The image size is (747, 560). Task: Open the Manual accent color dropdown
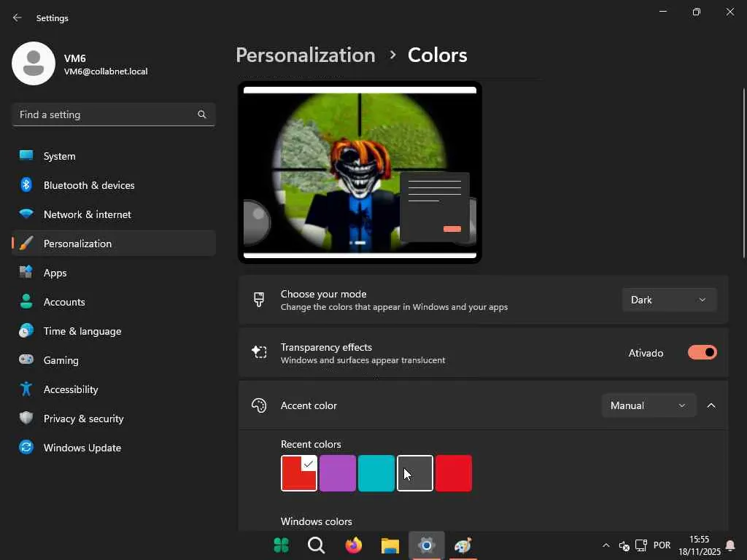coord(649,405)
